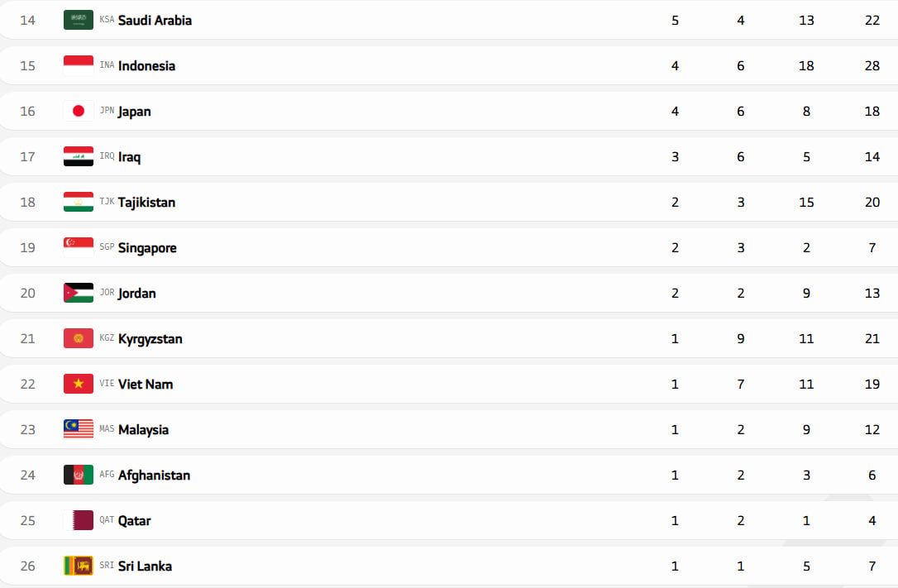Click Japan's total medal count 18
The image size is (898, 588).
(x=872, y=111)
